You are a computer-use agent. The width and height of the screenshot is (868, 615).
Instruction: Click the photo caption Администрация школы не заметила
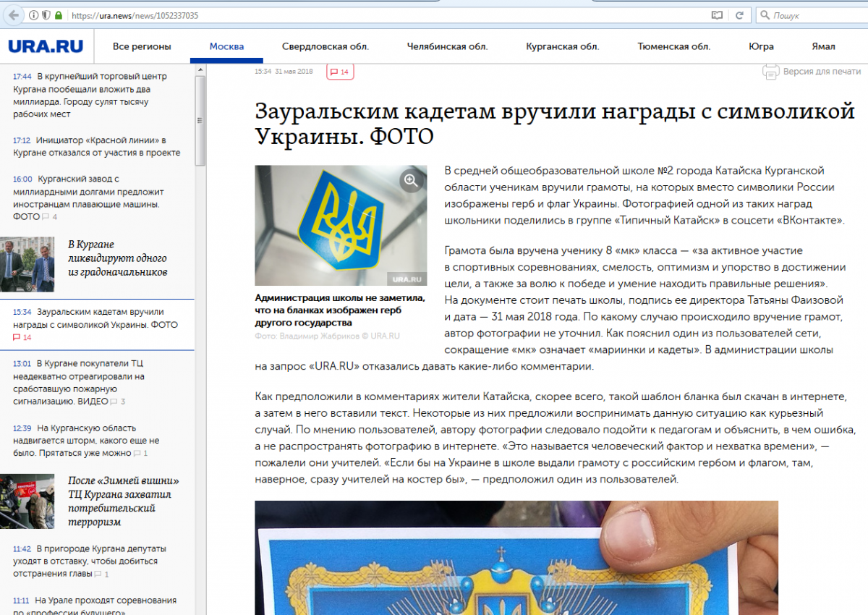pyautogui.click(x=339, y=310)
